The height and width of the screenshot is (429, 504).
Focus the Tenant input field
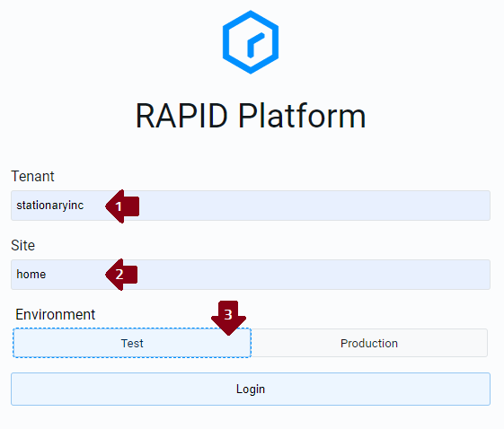(x=251, y=206)
